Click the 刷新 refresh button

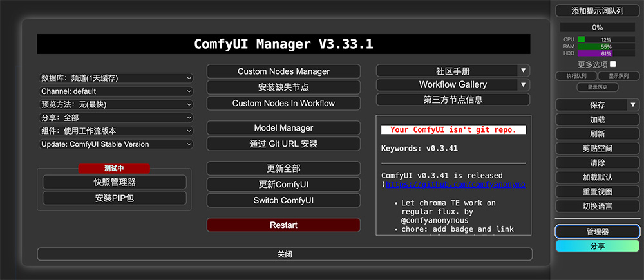[x=598, y=134]
